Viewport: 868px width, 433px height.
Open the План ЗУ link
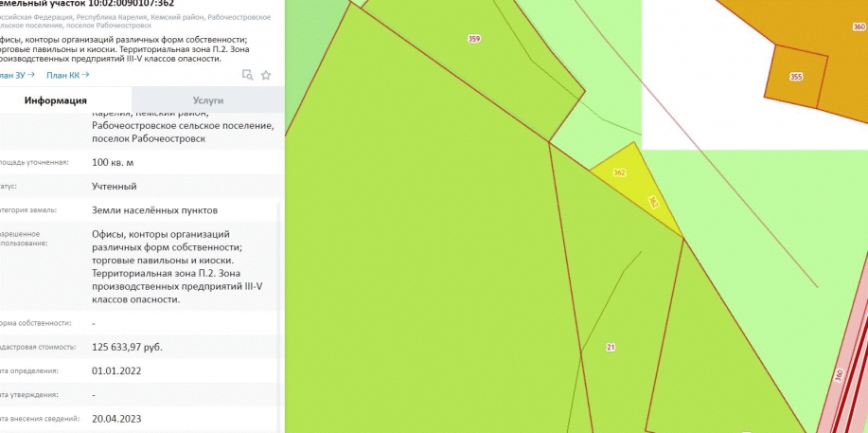pos(15,75)
